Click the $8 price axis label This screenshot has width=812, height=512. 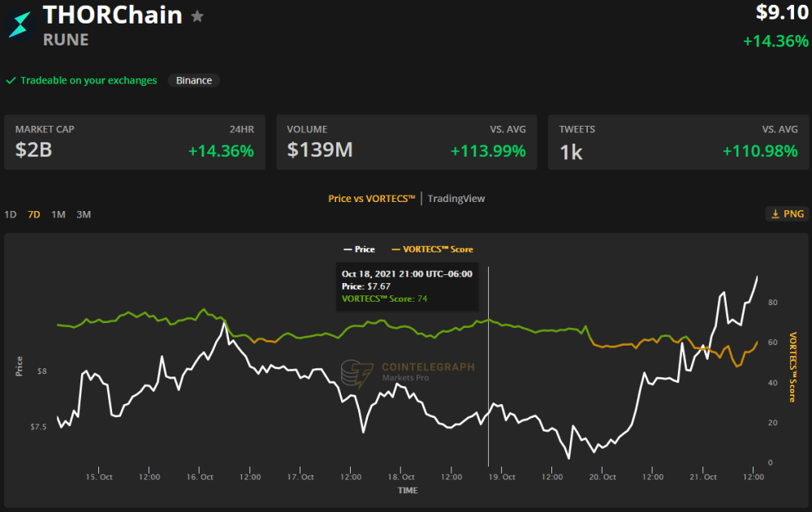click(42, 371)
